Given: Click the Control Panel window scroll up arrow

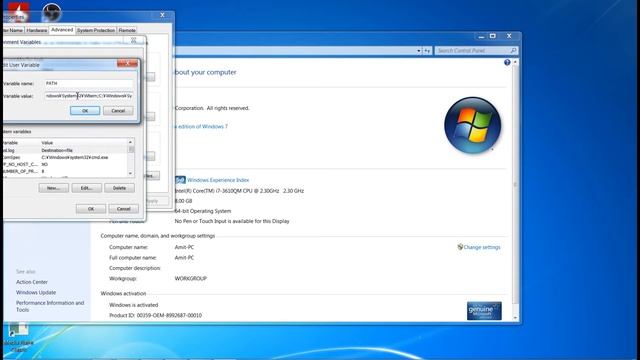Looking at the screenshot, I should [516, 62].
